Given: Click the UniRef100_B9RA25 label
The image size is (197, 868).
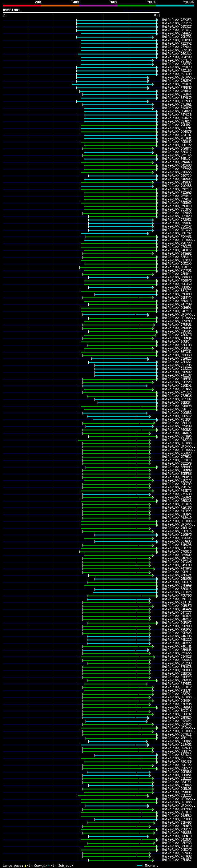Looking at the screenshot, I should point(177,33).
